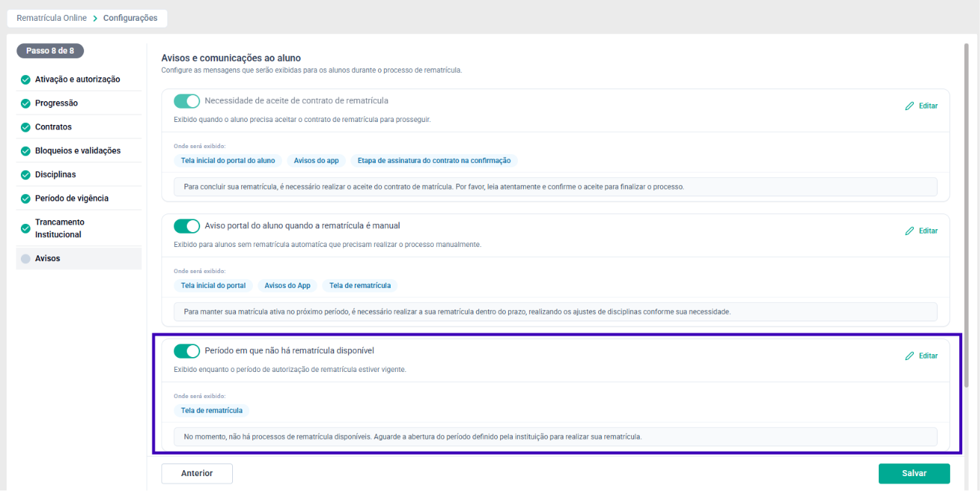Click title 'Necessidade de aceite de contrato de rematrícula'
Screen dimensions: 980x491
296,100
